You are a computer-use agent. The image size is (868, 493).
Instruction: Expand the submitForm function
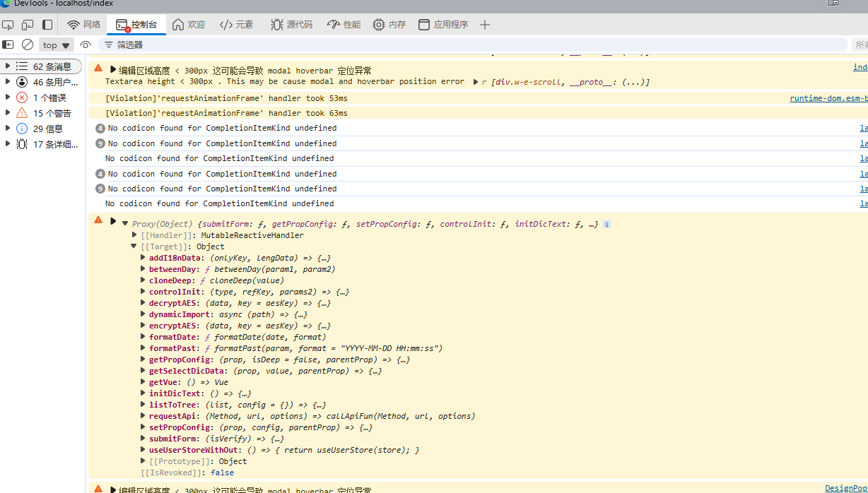point(143,439)
